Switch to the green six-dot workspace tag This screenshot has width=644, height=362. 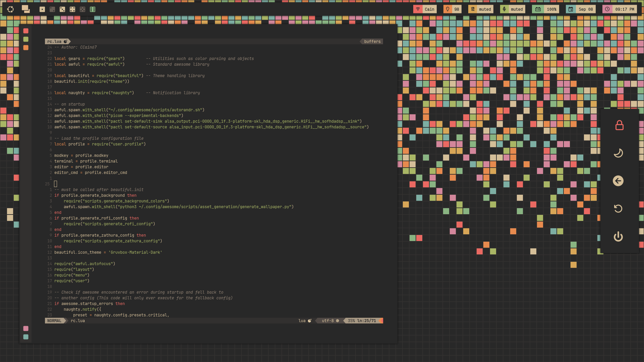click(93, 9)
